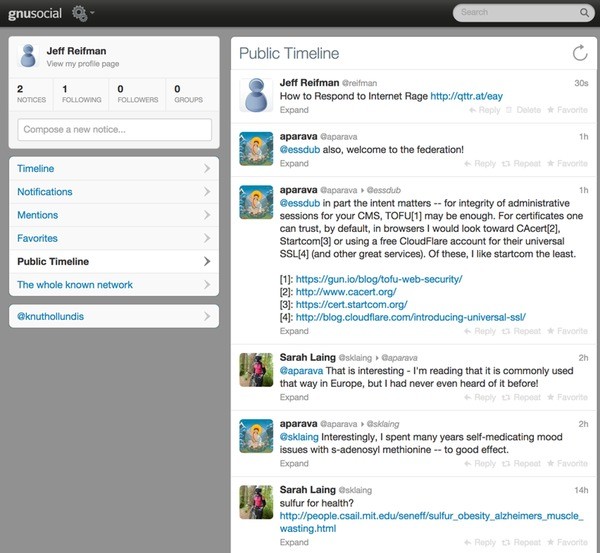Reply to Jeff Reifman's Internet Rage notice
Image resolution: width=600 pixels, height=553 pixels.
click(x=484, y=110)
